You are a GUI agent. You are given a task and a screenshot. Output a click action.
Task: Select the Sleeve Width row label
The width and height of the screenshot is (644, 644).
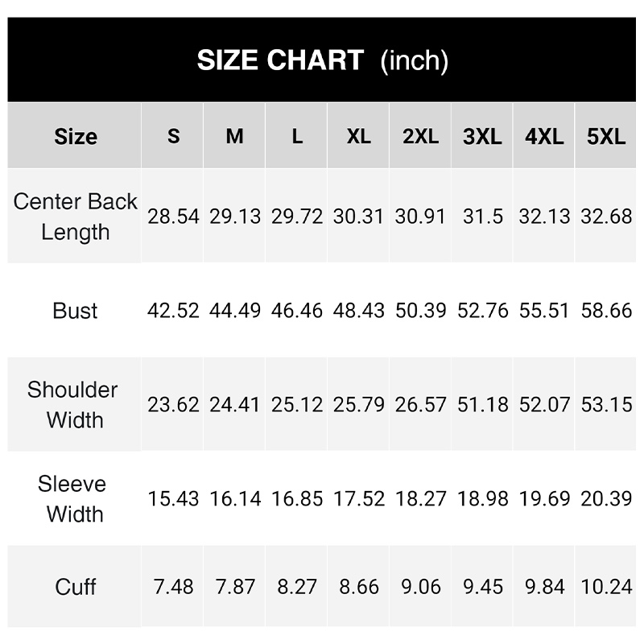pyautogui.click(x=72, y=498)
